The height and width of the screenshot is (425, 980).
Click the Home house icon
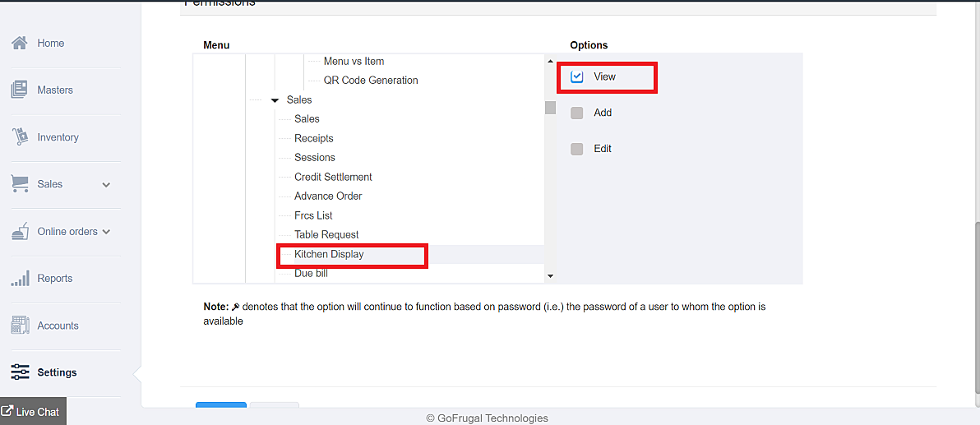pos(20,43)
